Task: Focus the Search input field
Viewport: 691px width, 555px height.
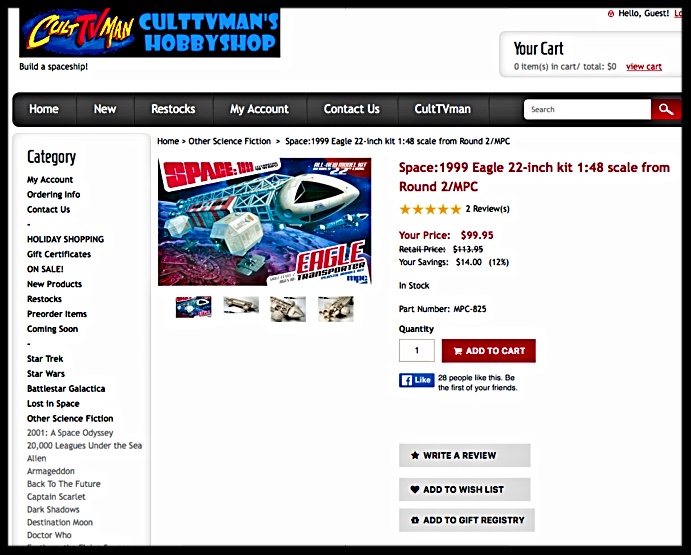Action: (x=587, y=109)
